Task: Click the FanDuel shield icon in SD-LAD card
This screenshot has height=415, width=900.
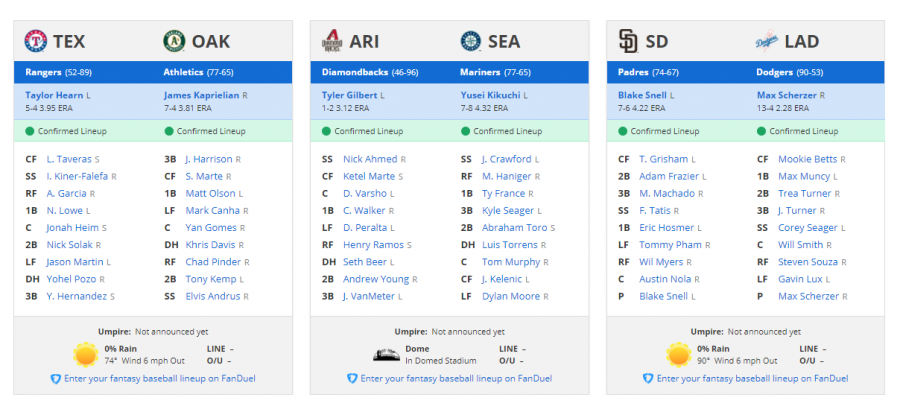Action: click(x=648, y=379)
